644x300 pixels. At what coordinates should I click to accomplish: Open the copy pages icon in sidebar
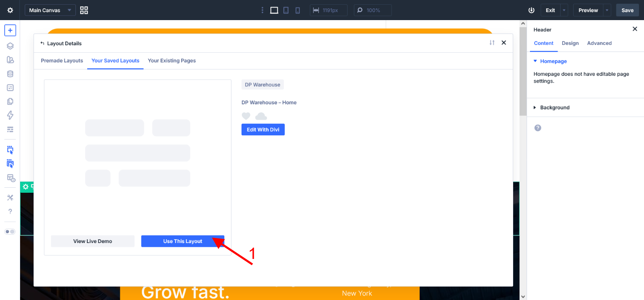[x=10, y=101]
